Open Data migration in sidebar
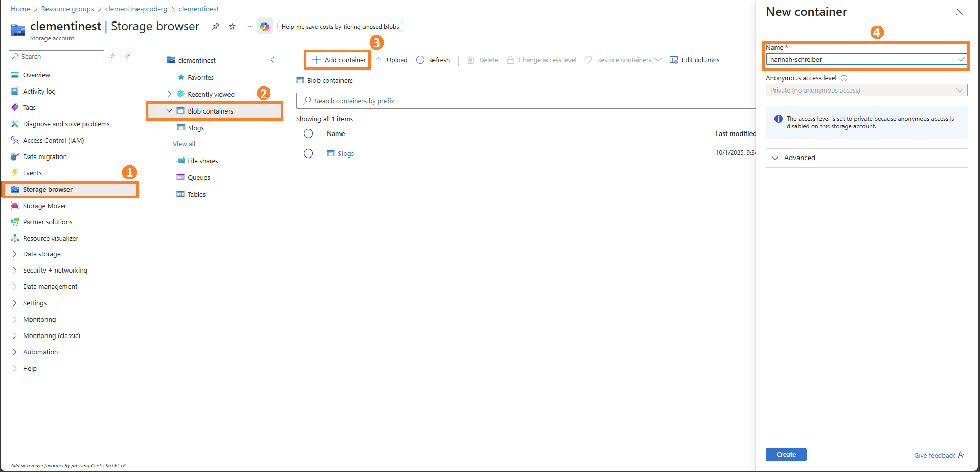 (44, 156)
